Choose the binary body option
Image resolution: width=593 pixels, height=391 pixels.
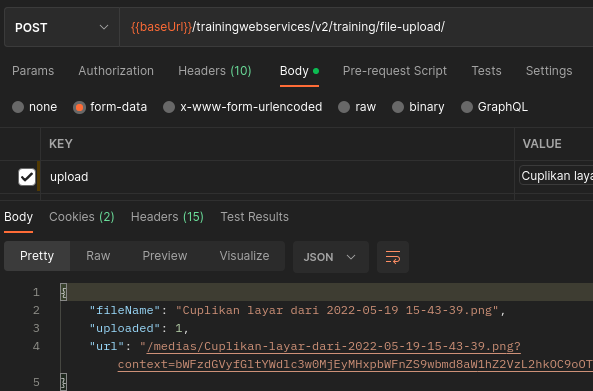(x=398, y=107)
